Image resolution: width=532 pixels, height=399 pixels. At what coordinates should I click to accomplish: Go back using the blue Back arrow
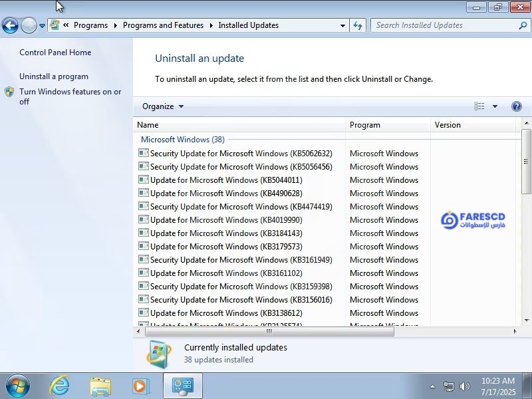tap(10, 25)
